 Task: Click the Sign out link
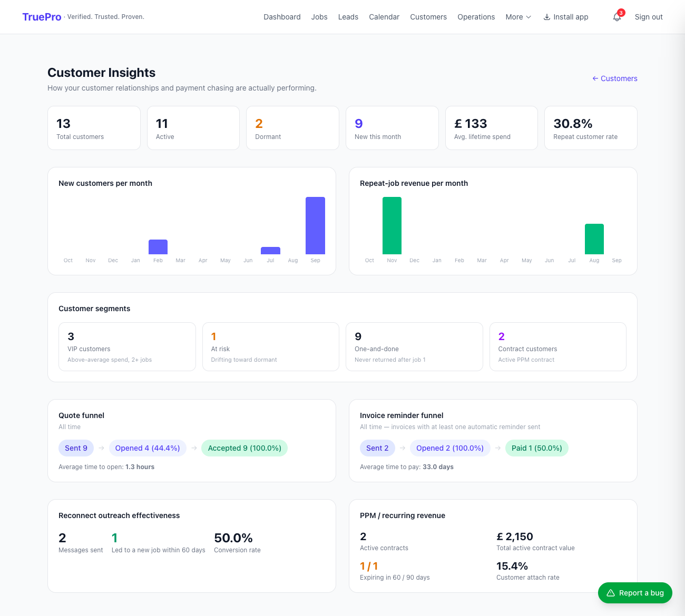pyautogui.click(x=649, y=17)
